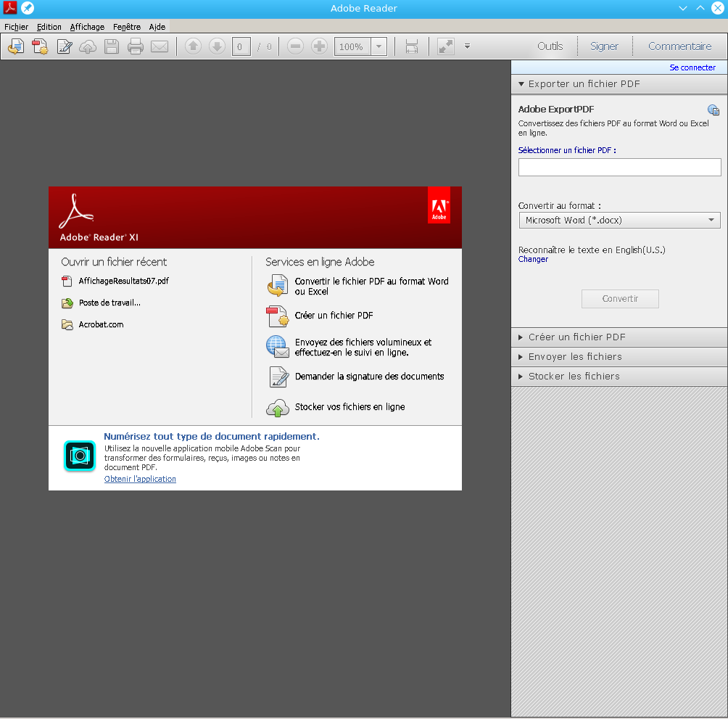Click the read mode expand-arrows icon
Screen dimensions: 728x719
(446, 46)
